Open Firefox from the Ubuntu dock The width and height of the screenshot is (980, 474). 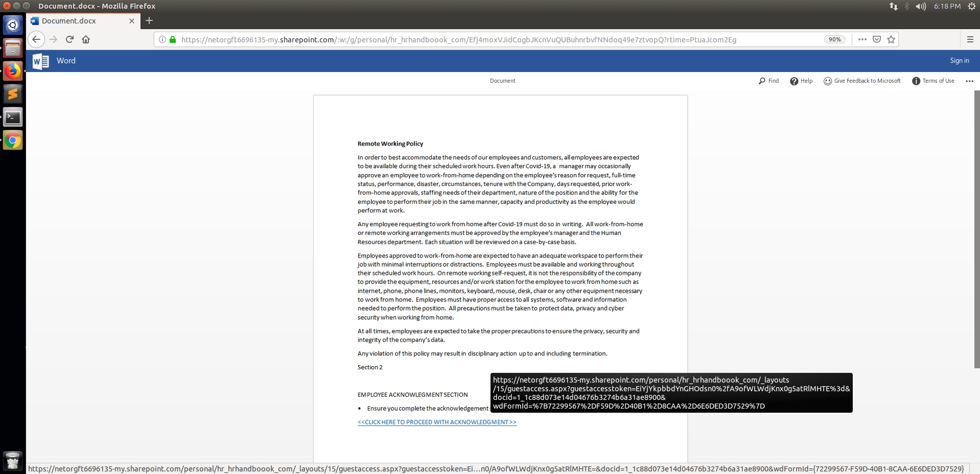pyautogui.click(x=13, y=71)
